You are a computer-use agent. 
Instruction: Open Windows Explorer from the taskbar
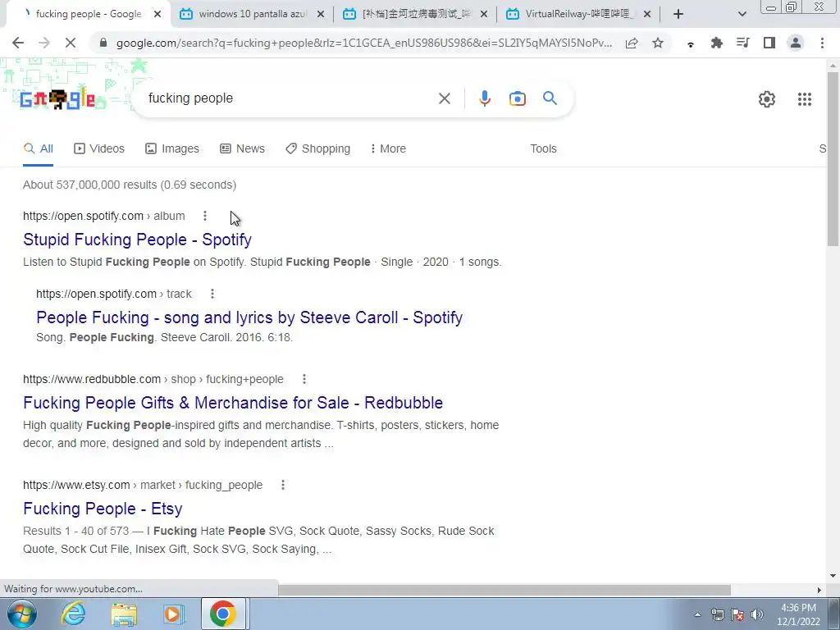(124, 614)
